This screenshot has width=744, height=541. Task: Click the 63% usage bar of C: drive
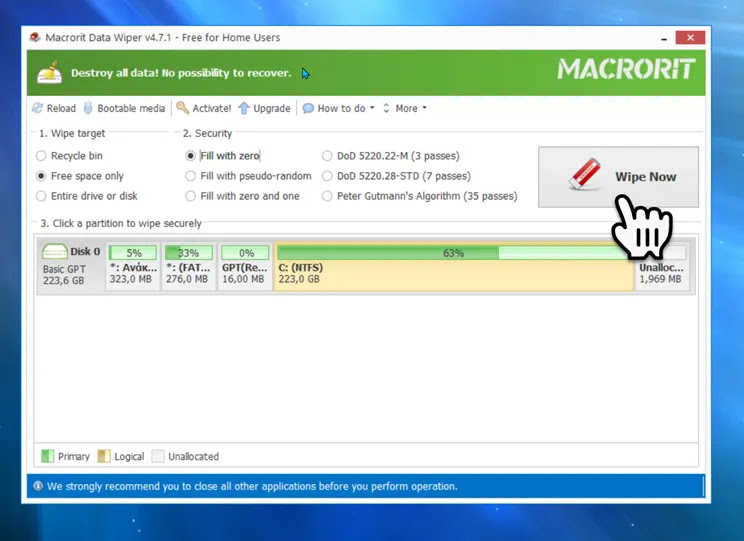[x=453, y=252]
